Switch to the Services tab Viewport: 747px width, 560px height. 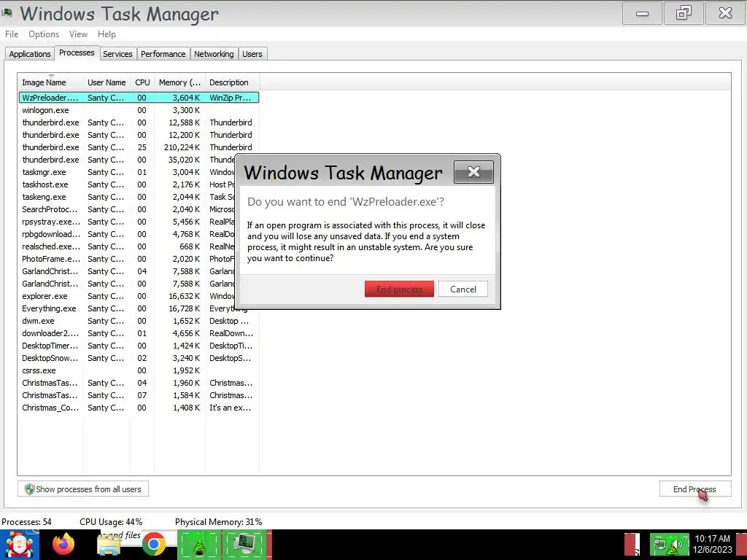click(117, 54)
